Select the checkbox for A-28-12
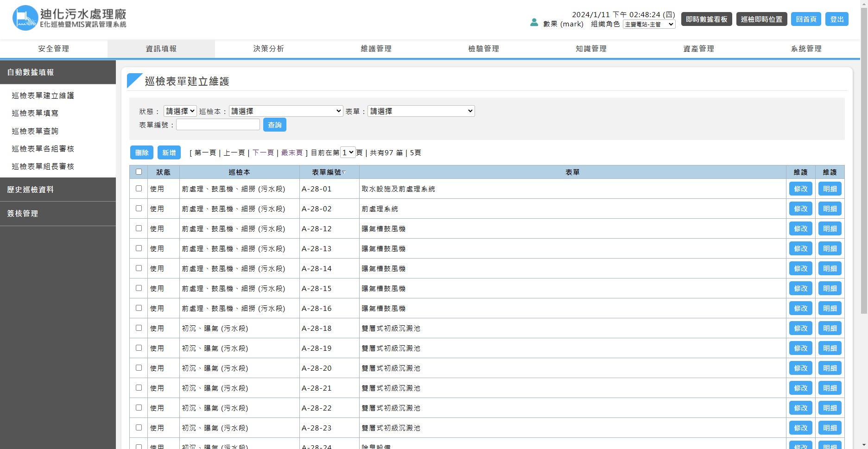The height and width of the screenshot is (449, 868). click(x=139, y=228)
